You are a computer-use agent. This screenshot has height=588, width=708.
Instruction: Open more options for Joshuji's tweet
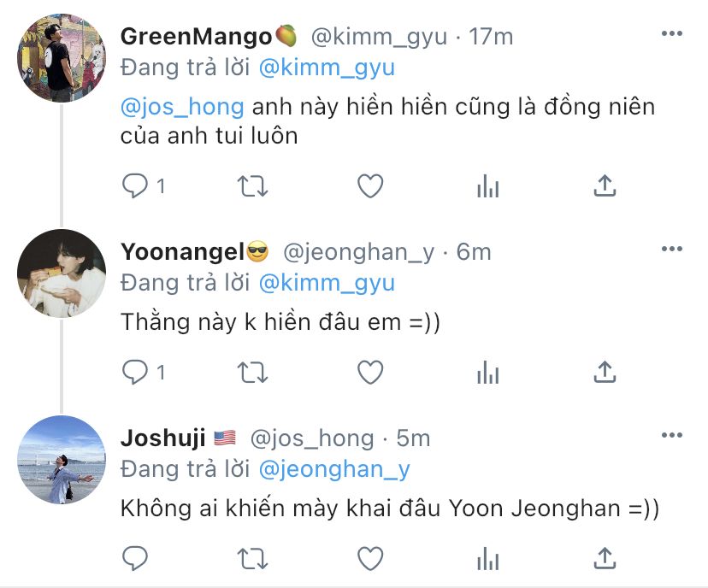click(672, 435)
